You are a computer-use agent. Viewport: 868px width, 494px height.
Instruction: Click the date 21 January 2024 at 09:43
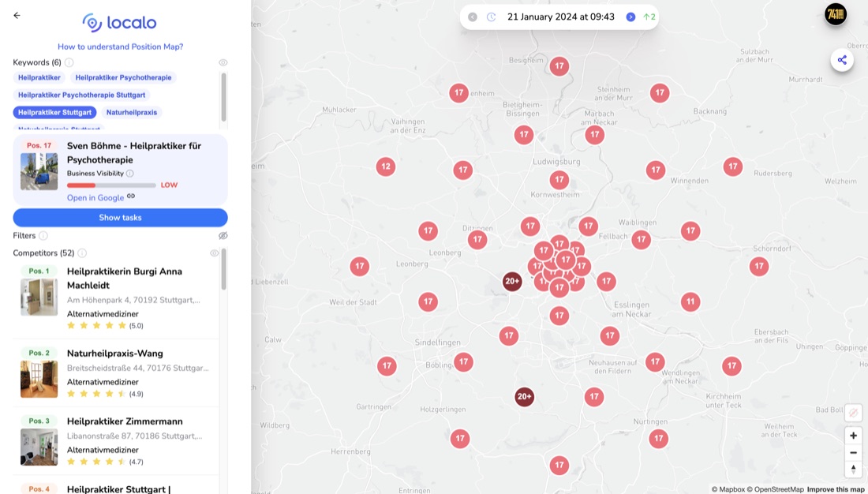(561, 17)
